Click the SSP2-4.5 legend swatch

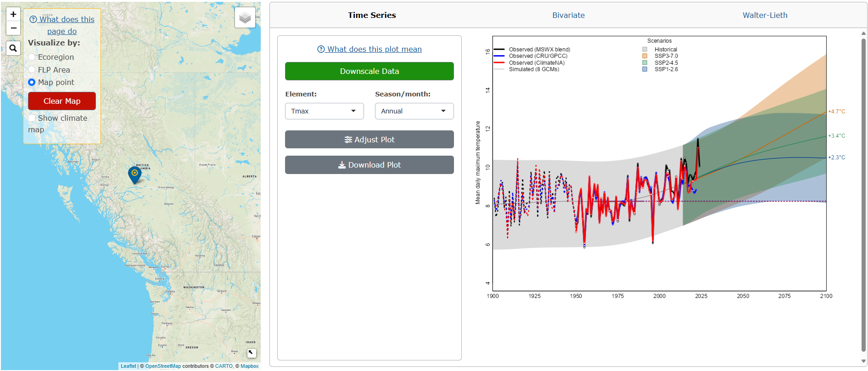point(645,62)
